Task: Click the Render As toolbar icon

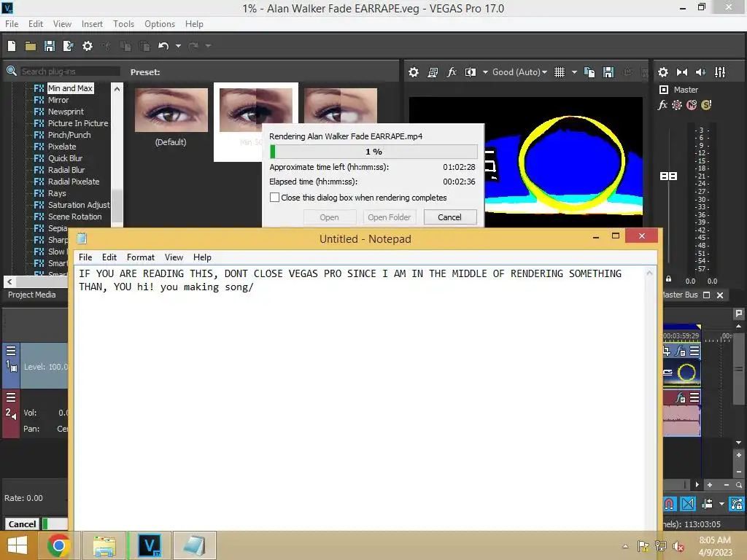Action: 68,46
